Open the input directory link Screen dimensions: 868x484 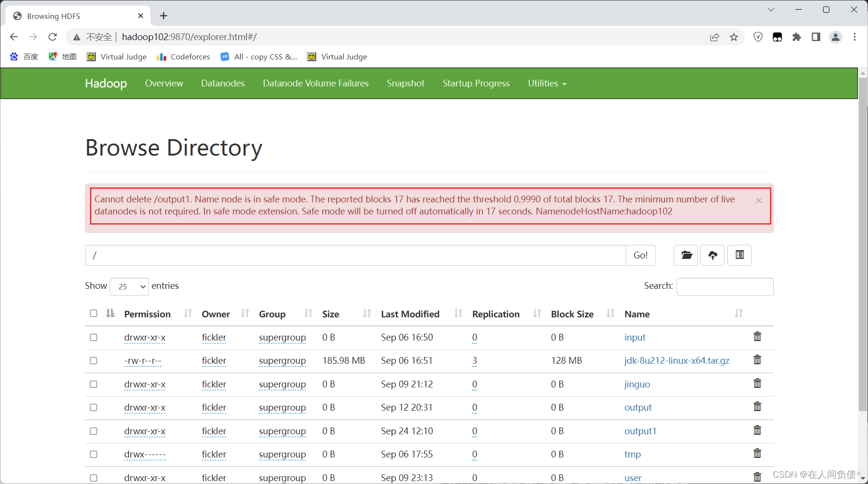[635, 337]
